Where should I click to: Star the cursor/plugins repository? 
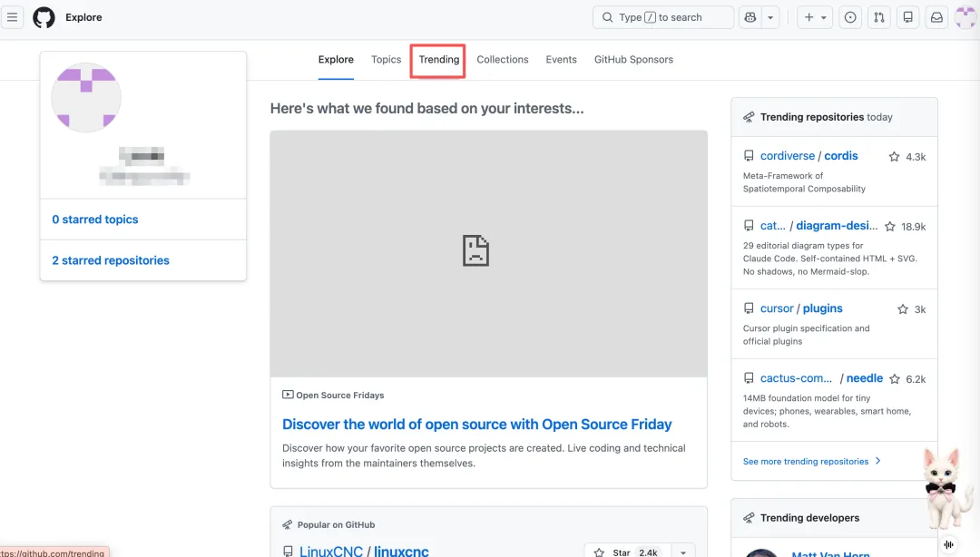903,308
